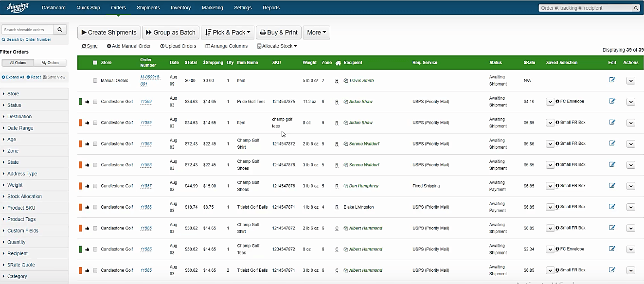Open saved selection dropdown for Pride Golf Tees
Image resolution: width=644 pixels, height=284 pixels.
coord(550,102)
